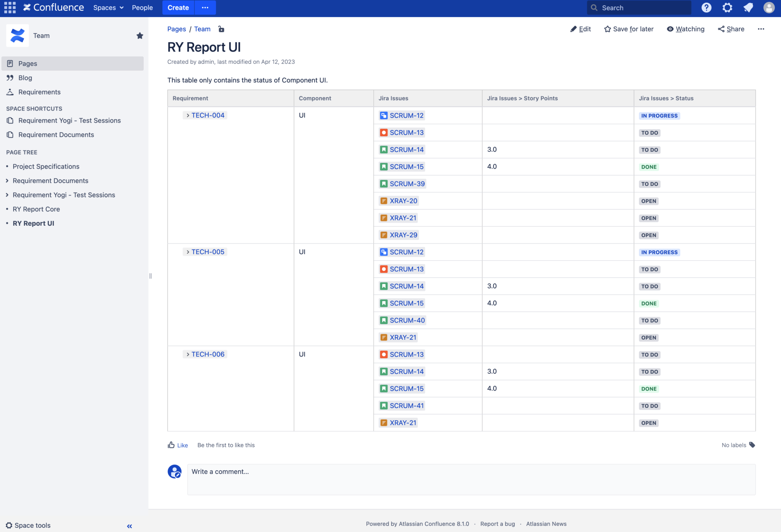Viewport: 781px width, 532px height.
Task: Expand Requirement Documents in page tree
Action: [x=7, y=180]
